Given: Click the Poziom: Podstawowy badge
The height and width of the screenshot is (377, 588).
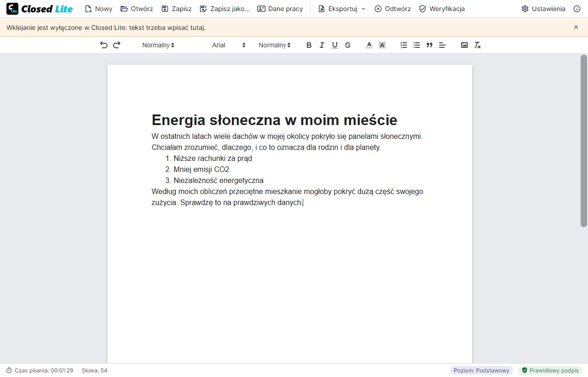Looking at the screenshot, I should [x=481, y=370].
